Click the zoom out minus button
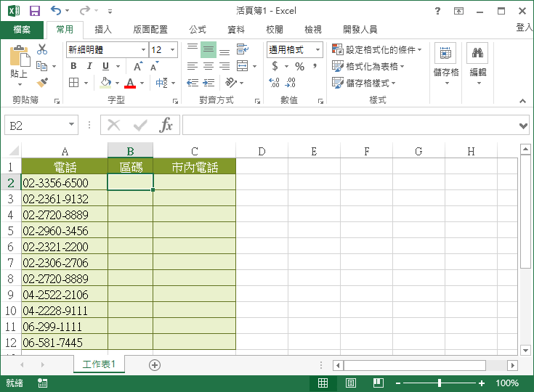The width and height of the screenshot is (534, 392). point(398,383)
